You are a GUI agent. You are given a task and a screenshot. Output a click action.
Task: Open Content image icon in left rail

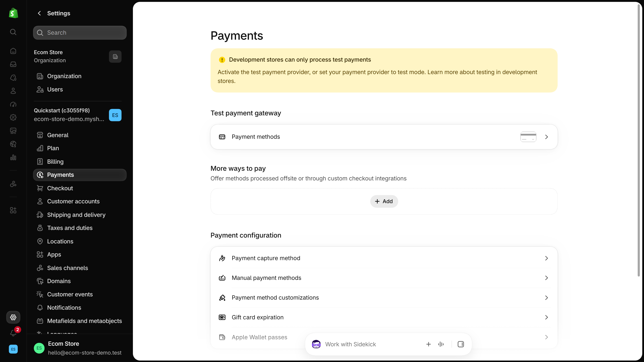click(13, 130)
